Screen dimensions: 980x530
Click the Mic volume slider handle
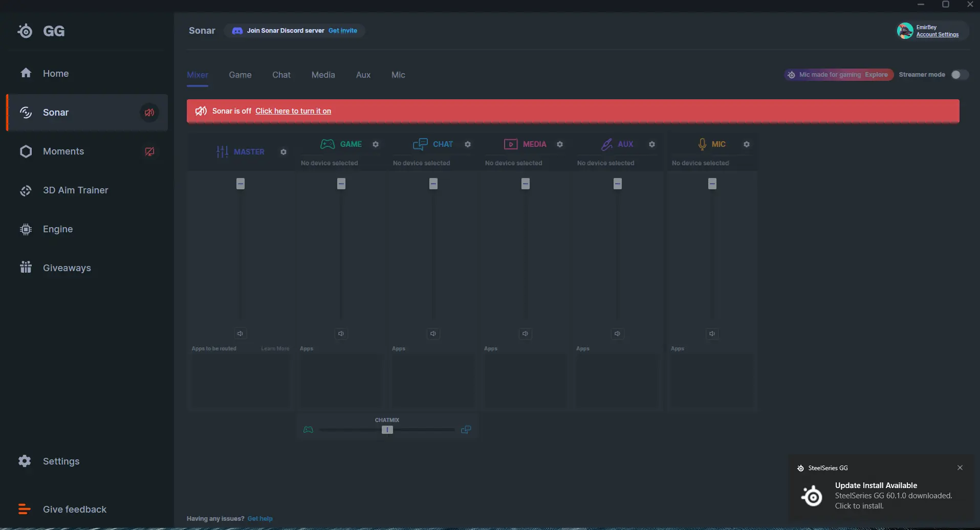(x=712, y=184)
